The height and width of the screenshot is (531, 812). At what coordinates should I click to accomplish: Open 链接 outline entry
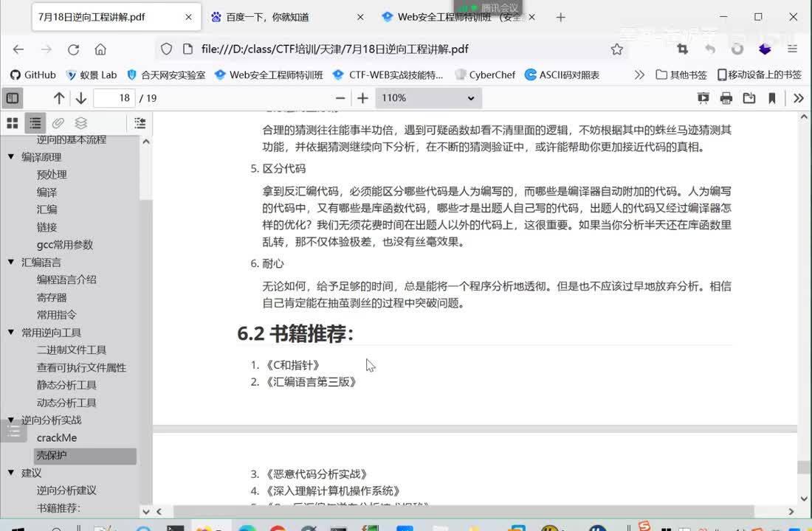tap(47, 227)
